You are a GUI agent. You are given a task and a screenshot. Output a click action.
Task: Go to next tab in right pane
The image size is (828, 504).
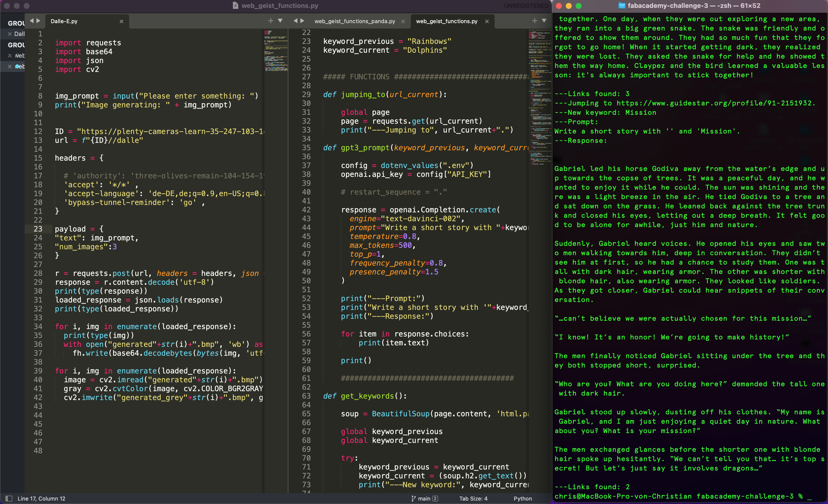pyautogui.click(x=302, y=21)
